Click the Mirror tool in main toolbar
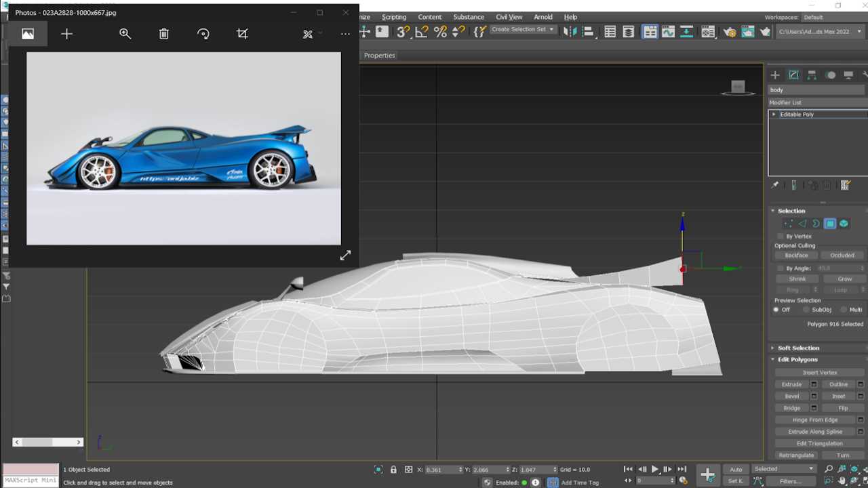Screen dimensions: 868x488 [x=570, y=32]
